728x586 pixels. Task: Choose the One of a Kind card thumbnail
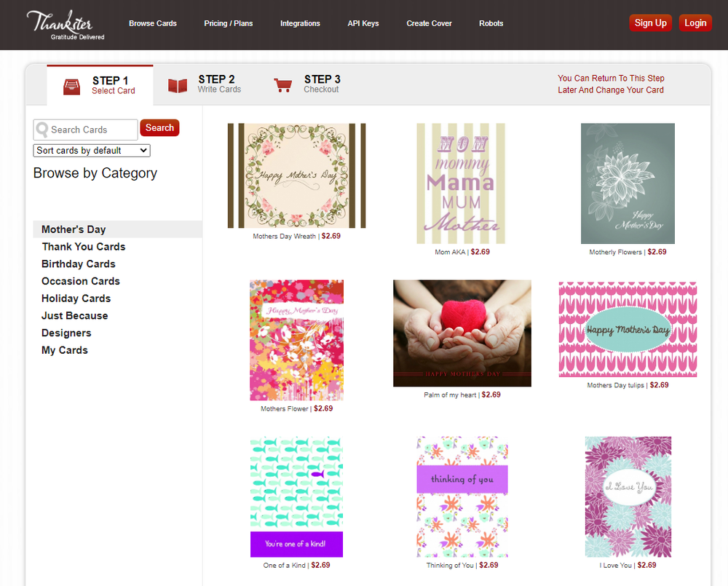297,497
